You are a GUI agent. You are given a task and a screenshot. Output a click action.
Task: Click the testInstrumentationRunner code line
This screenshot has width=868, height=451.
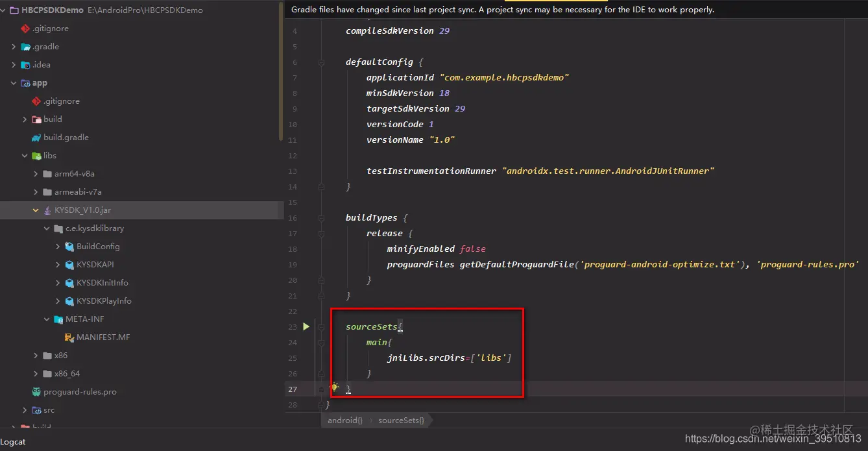click(540, 171)
